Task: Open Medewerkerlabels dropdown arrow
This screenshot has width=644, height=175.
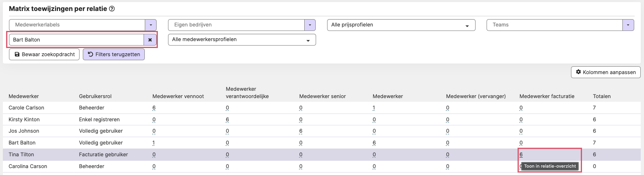Action: point(150,25)
